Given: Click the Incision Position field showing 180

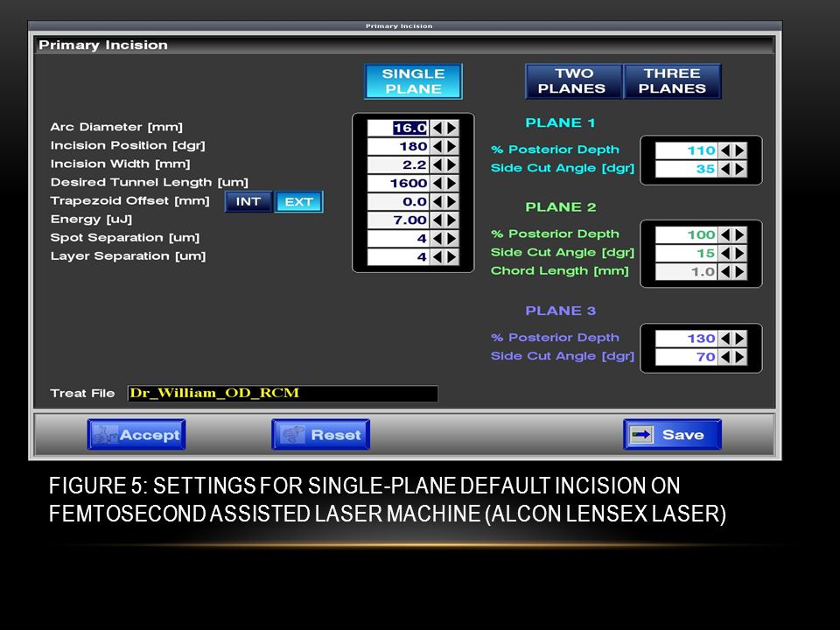Looking at the screenshot, I should coord(399,146).
